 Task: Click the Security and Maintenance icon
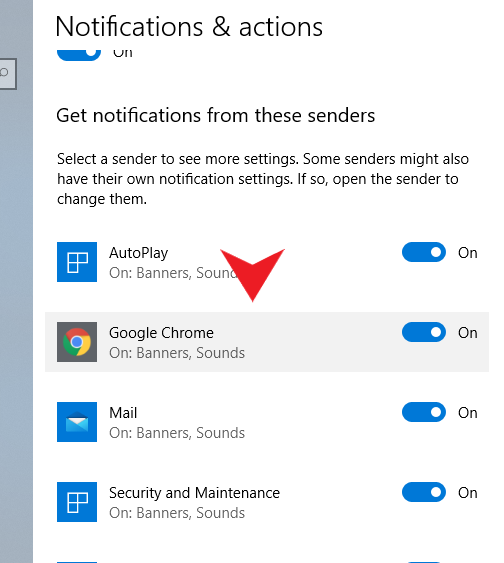77,502
